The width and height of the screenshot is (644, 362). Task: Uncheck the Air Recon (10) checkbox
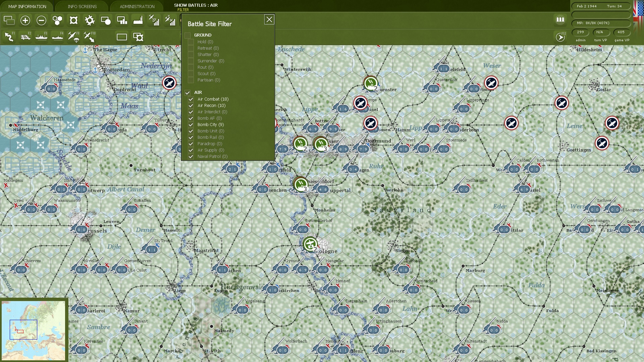191,106
